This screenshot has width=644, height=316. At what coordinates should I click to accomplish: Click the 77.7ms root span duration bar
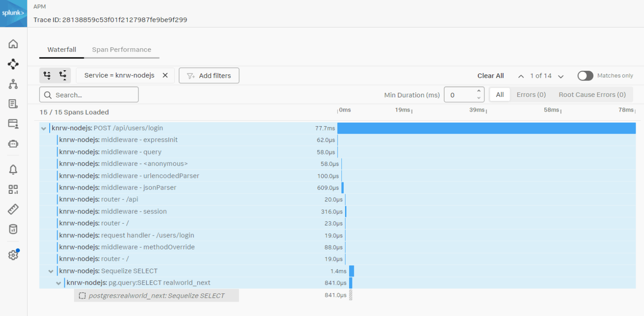click(487, 128)
